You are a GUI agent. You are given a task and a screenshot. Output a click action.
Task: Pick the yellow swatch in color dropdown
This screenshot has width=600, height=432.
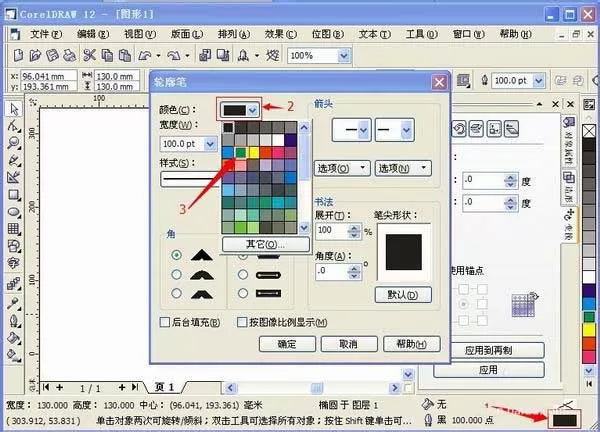tap(253, 153)
